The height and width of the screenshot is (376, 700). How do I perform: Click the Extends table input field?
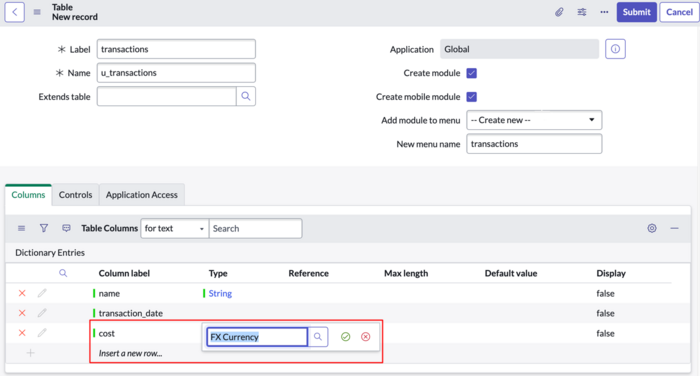(167, 96)
